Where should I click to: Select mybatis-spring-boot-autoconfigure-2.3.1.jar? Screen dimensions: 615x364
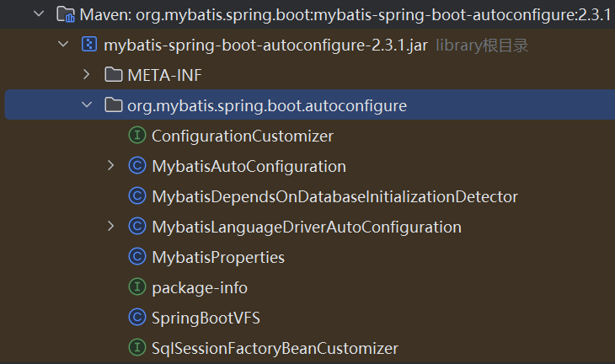pyautogui.click(x=265, y=45)
